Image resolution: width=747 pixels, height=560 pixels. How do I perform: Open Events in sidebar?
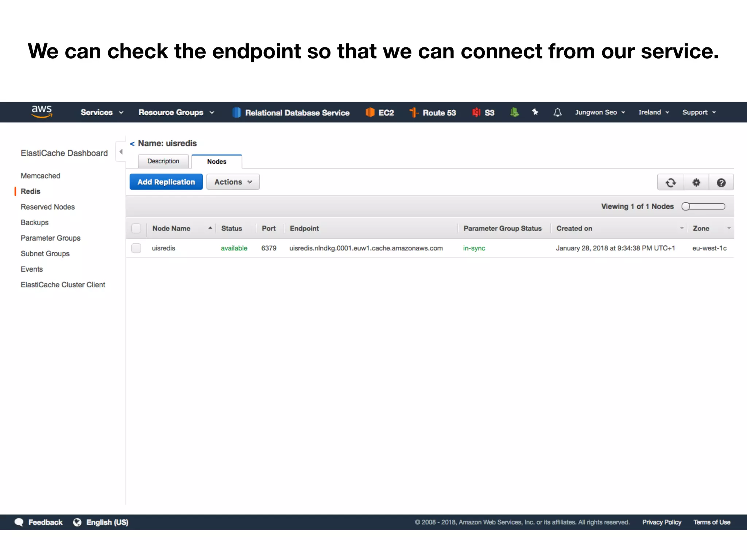32,269
